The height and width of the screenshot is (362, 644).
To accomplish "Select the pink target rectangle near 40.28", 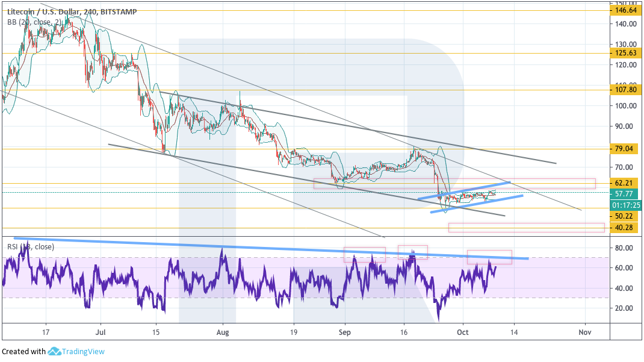I will pos(526,228).
